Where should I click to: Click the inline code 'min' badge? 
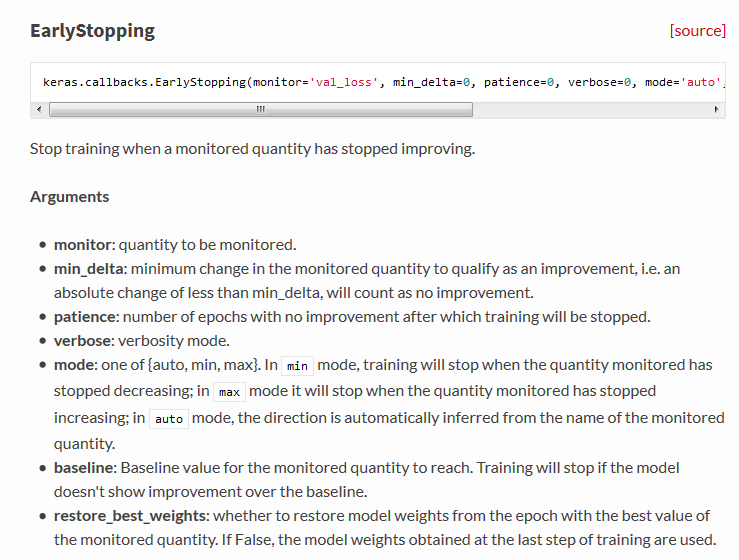tap(297, 366)
